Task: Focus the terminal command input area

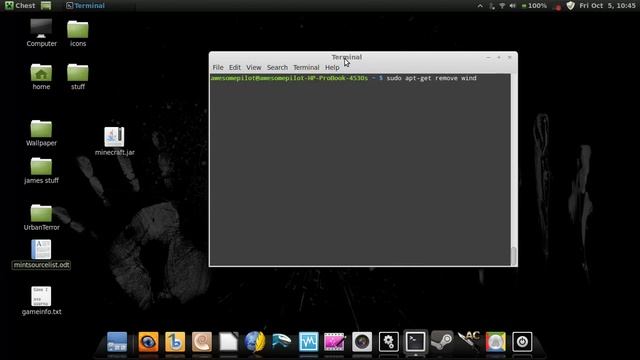Action: click(360, 169)
